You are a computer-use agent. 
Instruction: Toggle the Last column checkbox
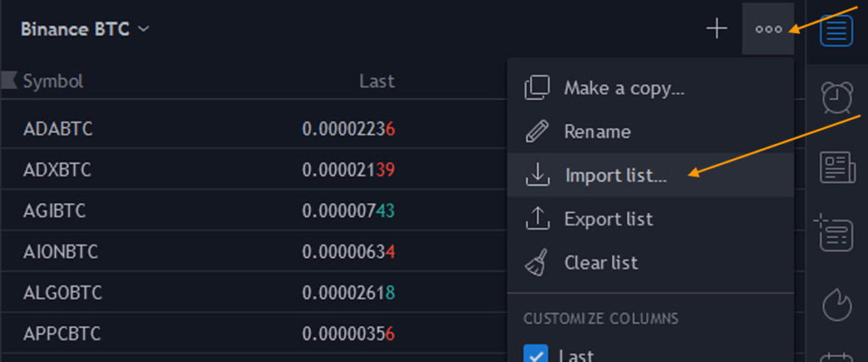click(x=536, y=354)
